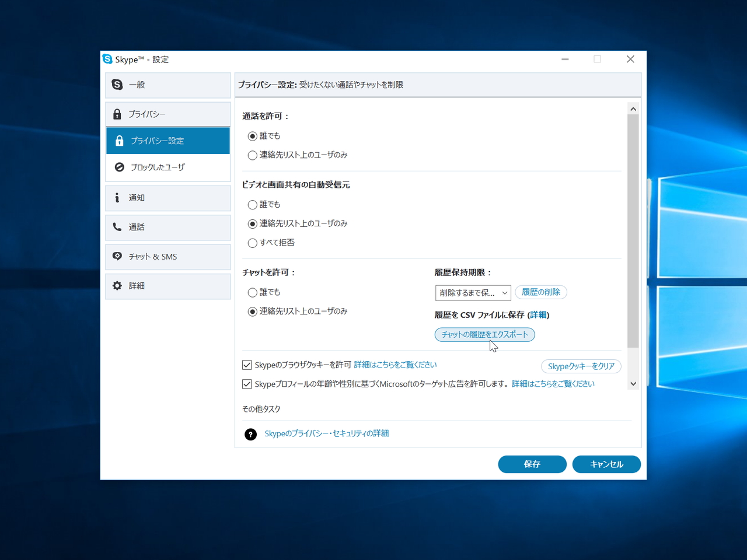Open Skypeのプライバシー・セキュリティの詳細 link
The image size is (747, 560).
[x=327, y=433]
